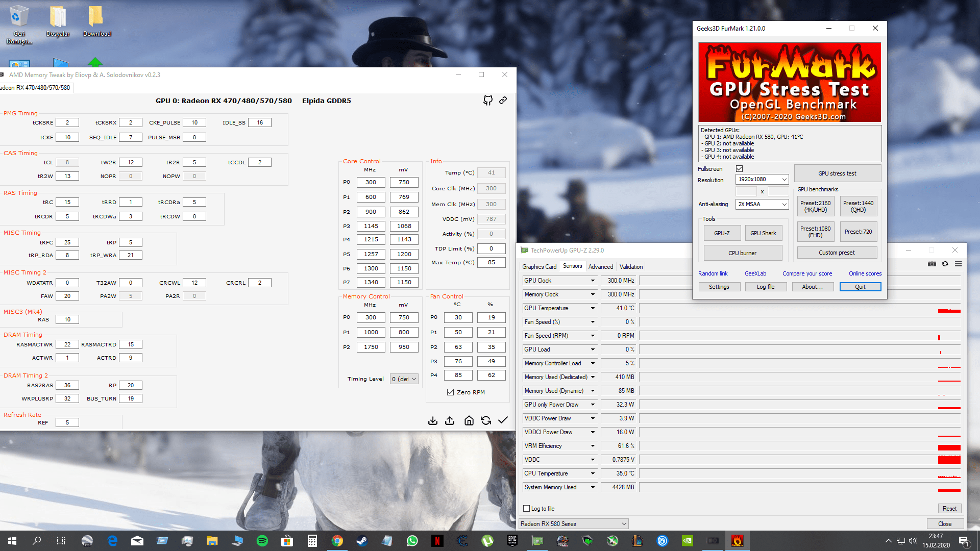The height and width of the screenshot is (551, 980).
Task: Open the Timing Level dropdown
Action: [404, 379]
